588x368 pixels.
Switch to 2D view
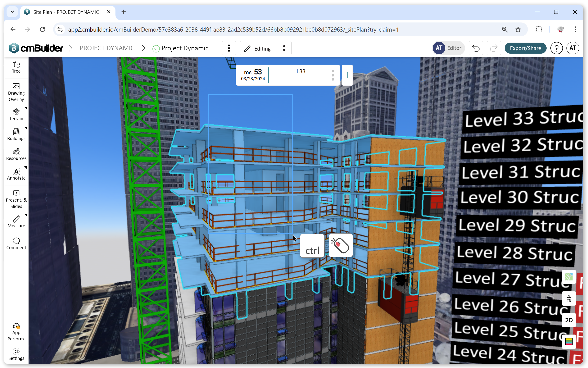tap(569, 320)
